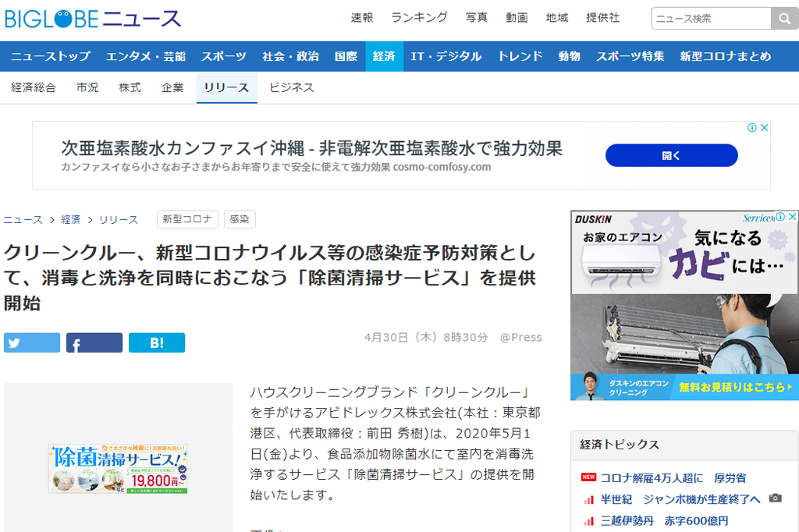Viewport: 799px width, 532px height.
Task: Go to 動物 category
Action: [569, 56]
